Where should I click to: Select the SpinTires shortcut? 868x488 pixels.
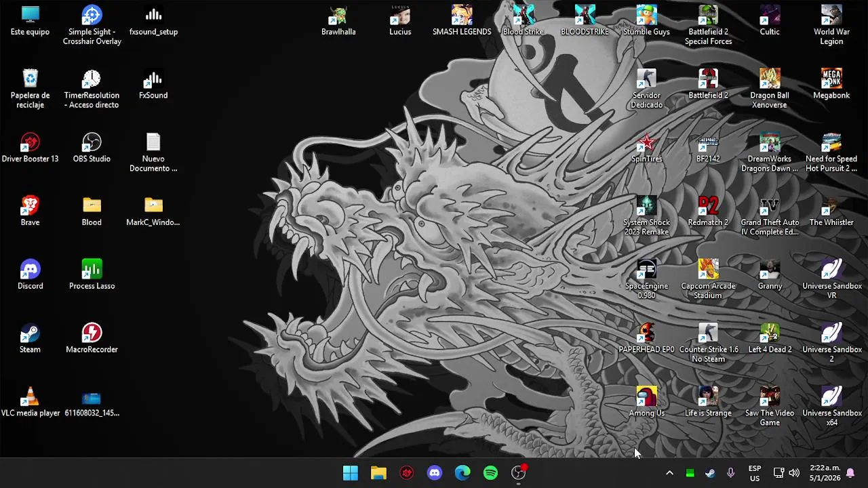[646, 148]
